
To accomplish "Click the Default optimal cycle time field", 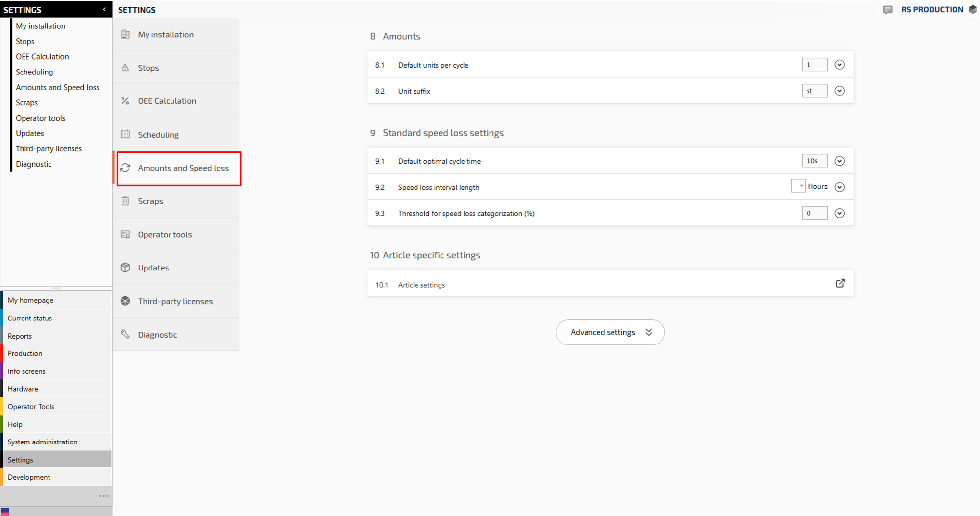I will coord(814,161).
